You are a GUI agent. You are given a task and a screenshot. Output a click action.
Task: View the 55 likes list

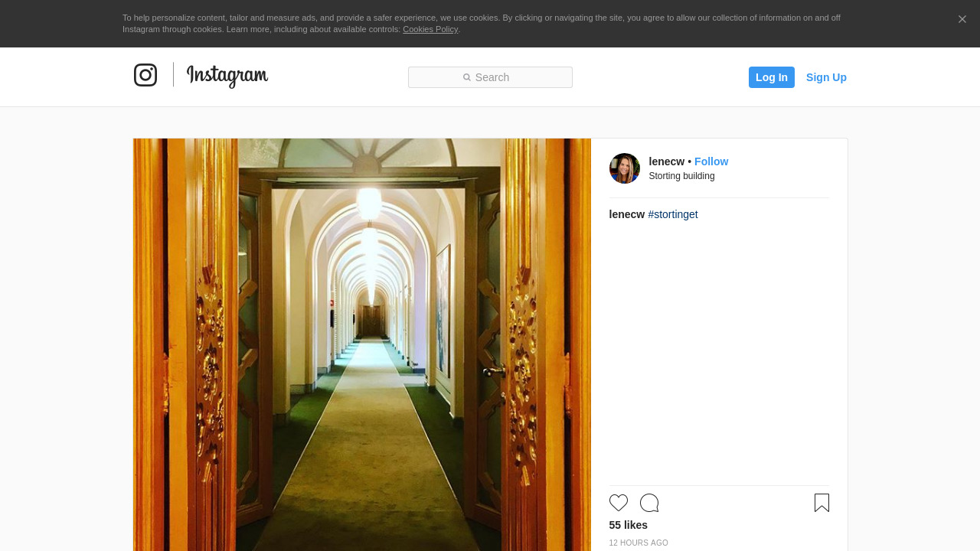628,525
